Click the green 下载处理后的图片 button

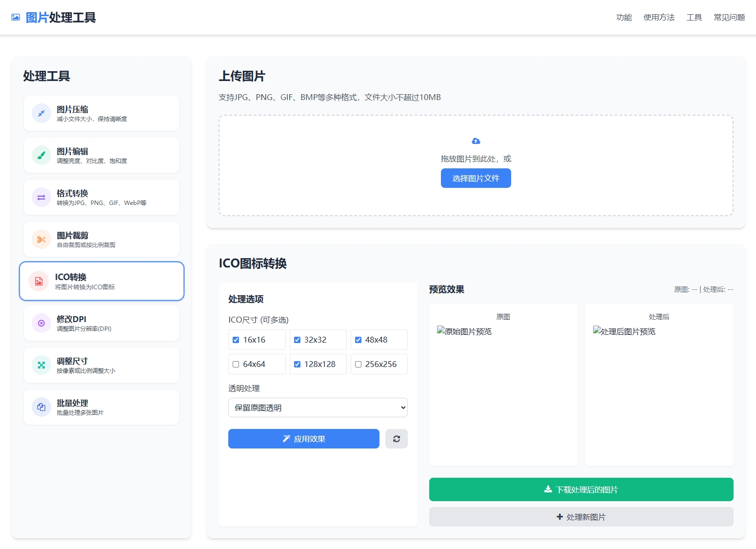tap(581, 489)
